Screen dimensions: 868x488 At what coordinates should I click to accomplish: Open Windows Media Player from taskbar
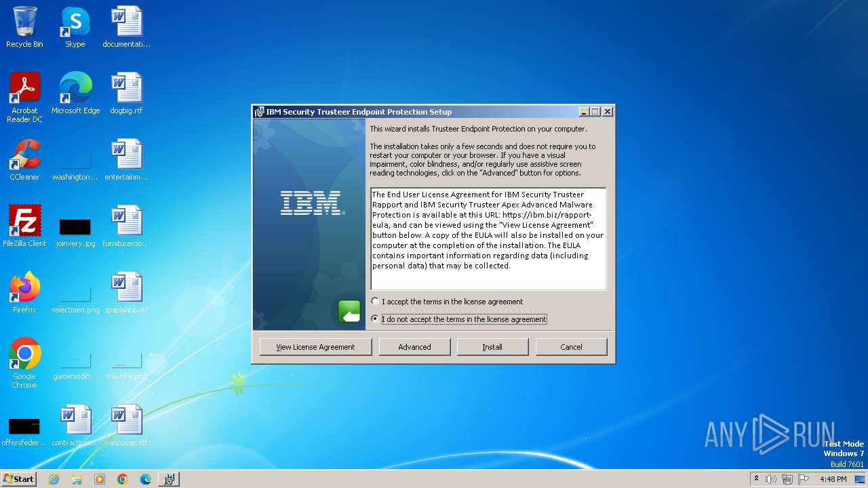(x=100, y=479)
